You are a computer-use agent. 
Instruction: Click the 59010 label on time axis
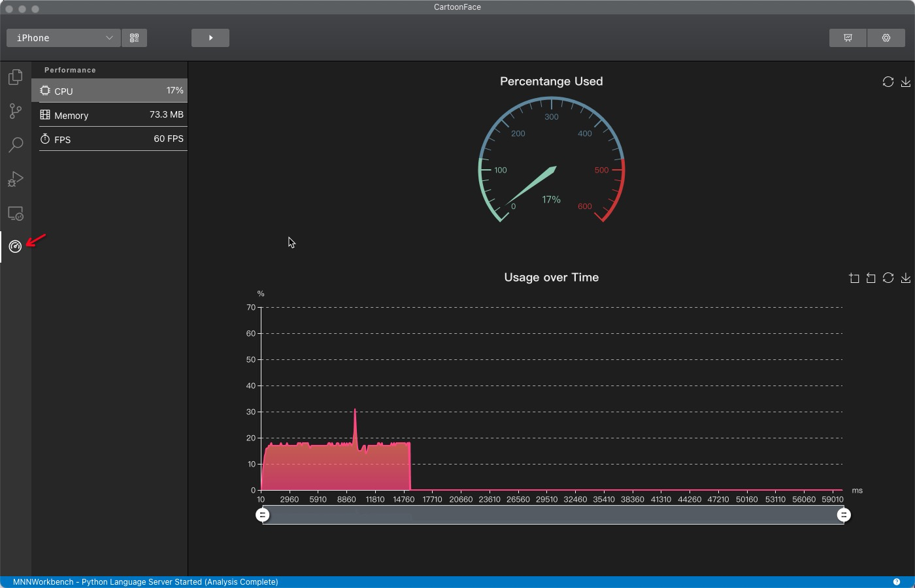click(832, 499)
